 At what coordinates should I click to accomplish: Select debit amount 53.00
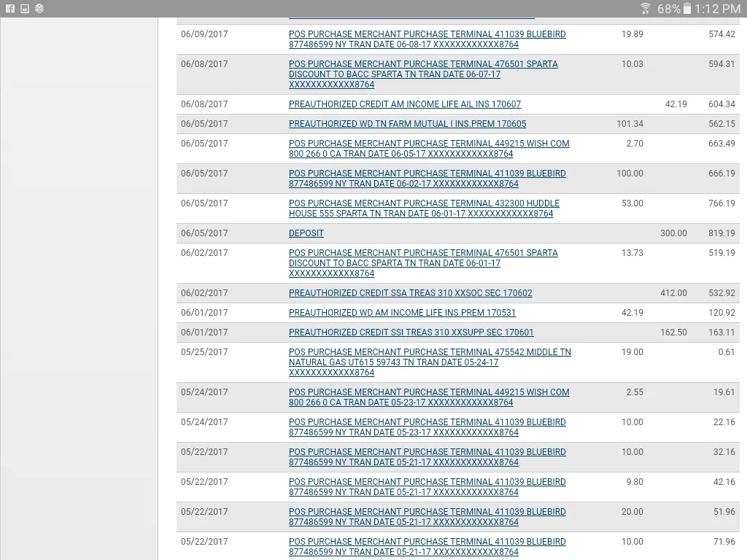632,203
